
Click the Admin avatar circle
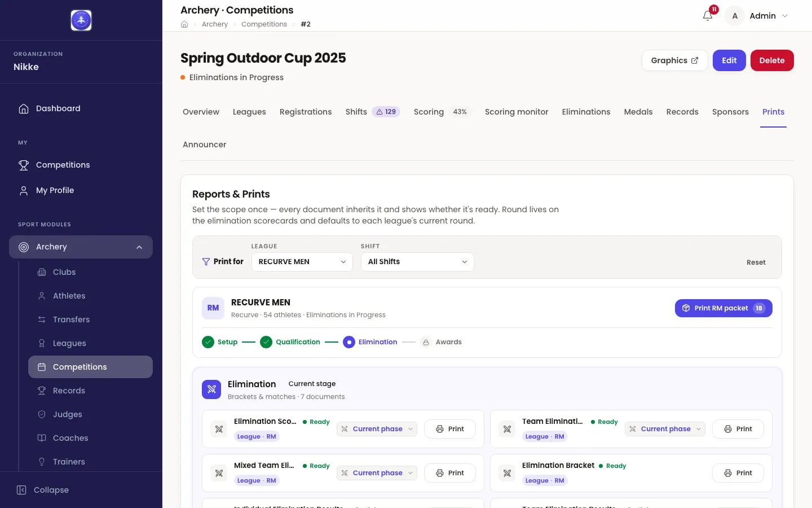(x=735, y=16)
